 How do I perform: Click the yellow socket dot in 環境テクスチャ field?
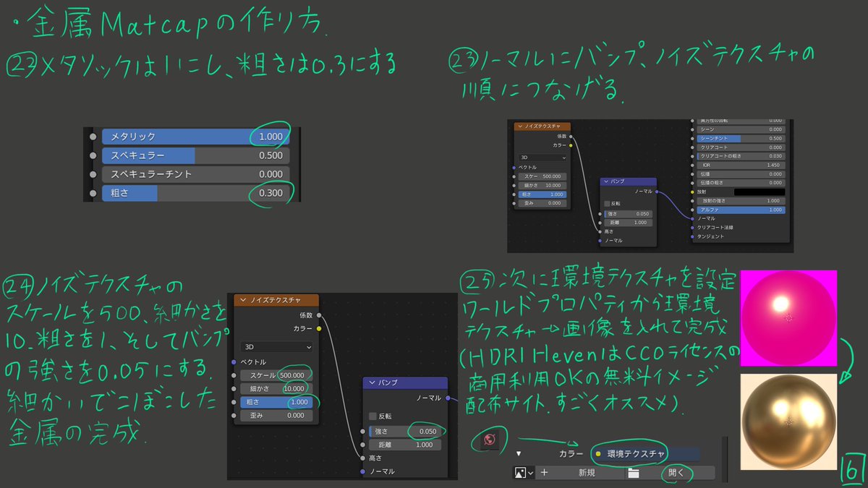click(x=598, y=454)
